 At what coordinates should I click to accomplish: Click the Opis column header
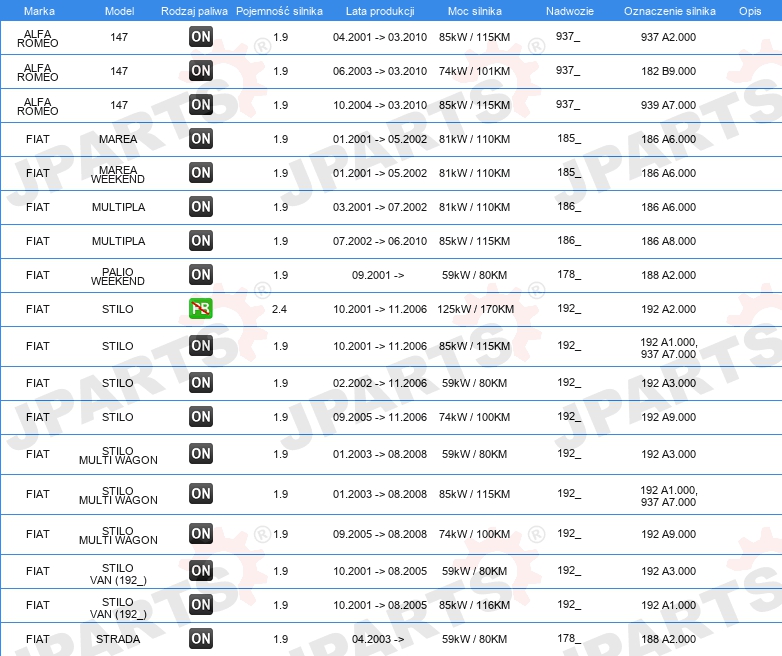[x=750, y=11]
